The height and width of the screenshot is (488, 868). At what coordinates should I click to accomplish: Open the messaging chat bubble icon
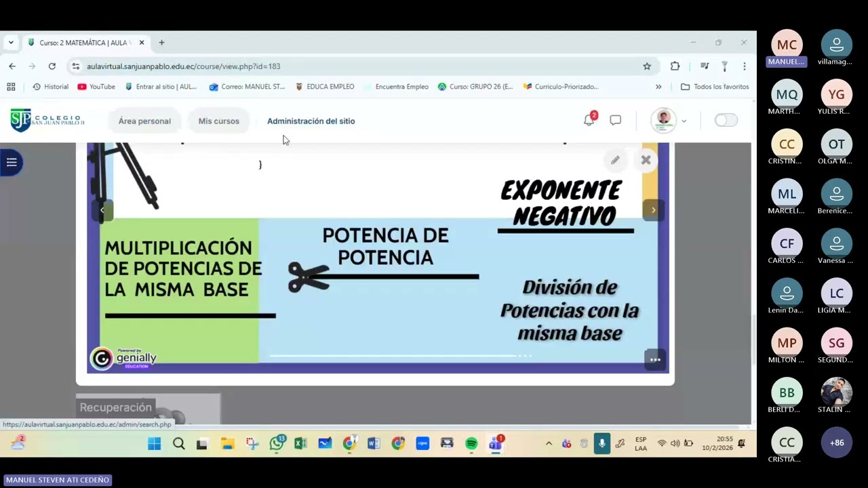coord(616,120)
